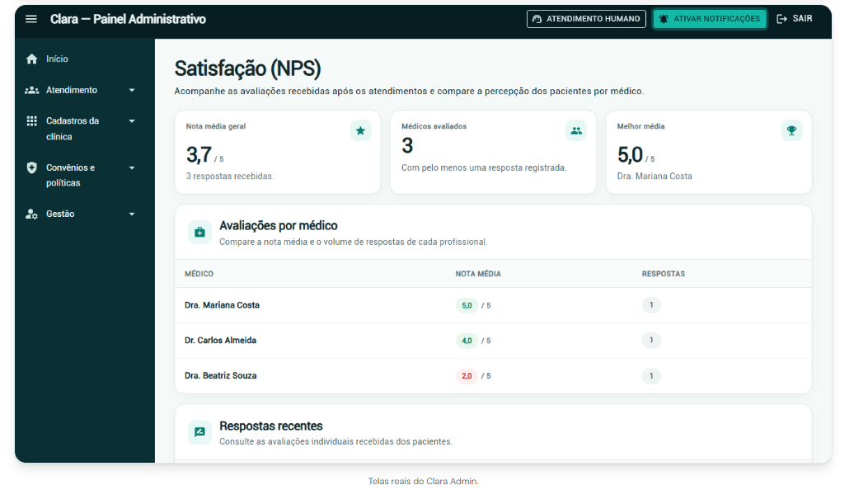Click the people icon on Médicos avaliados card

click(x=576, y=130)
